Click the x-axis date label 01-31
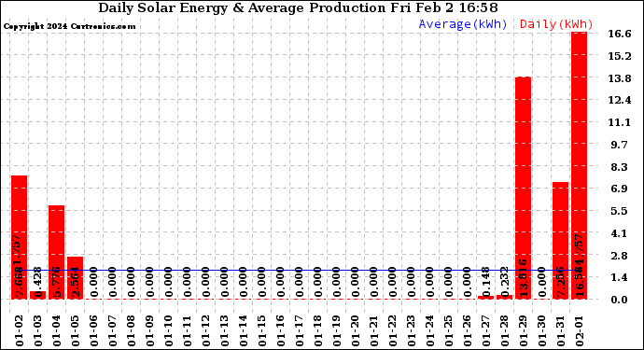 click(x=561, y=331)
